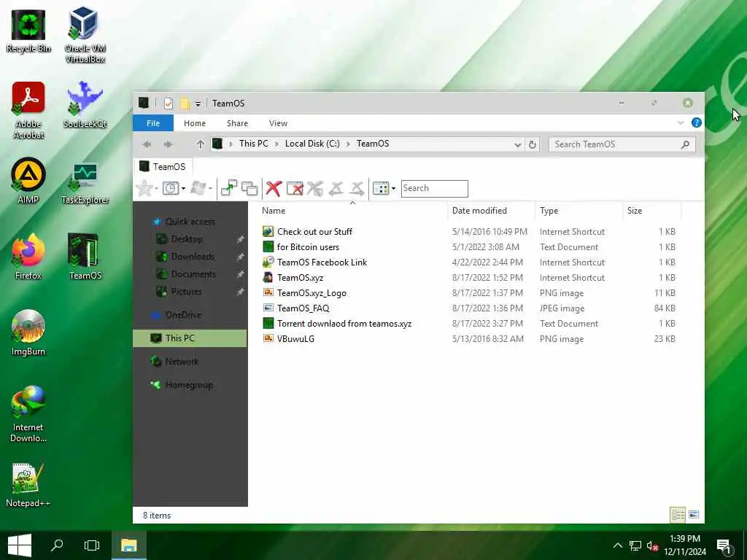Click the New folder icon in title bar
Viewport: 747px width, 560px height.
point(185,104)
